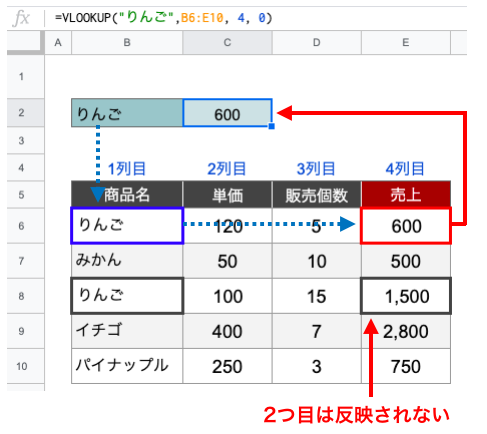Image resolution: width=487 pixels, height=434 pixels.
Task: Click price 50 in みかん row
Action: click(227, 261)
